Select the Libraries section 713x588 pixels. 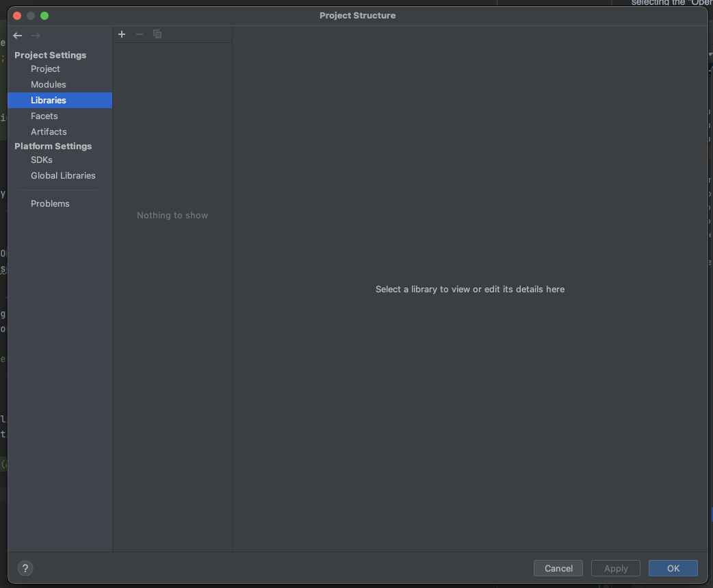click(49, 100)
